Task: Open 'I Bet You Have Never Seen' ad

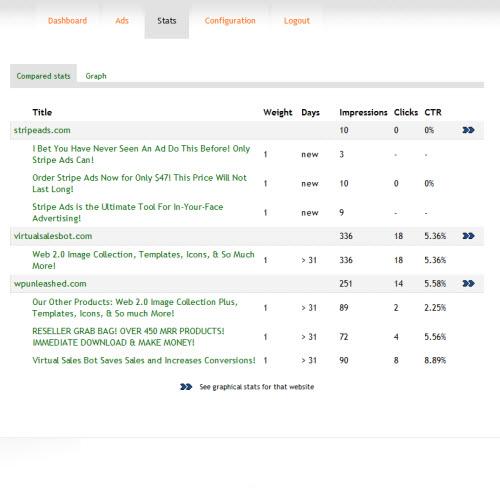Action: click(141, 154)
